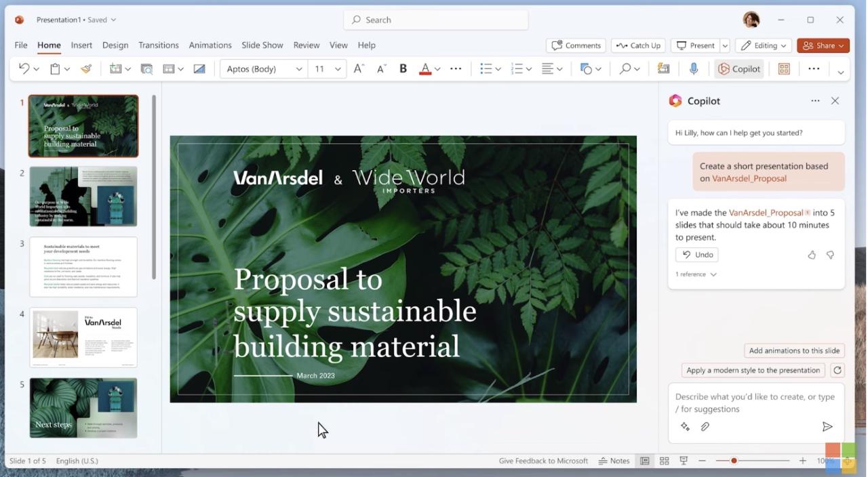Attach a file with the paperclip in Copilot
Screen dimensions: 868x477
[705, 426]
